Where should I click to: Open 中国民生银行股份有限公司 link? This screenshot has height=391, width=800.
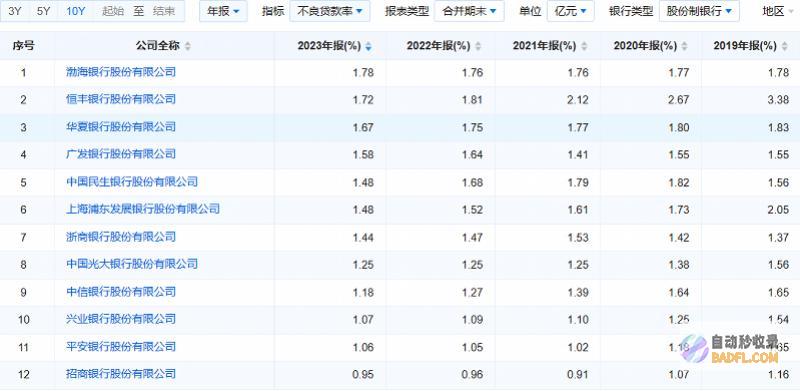132,182
